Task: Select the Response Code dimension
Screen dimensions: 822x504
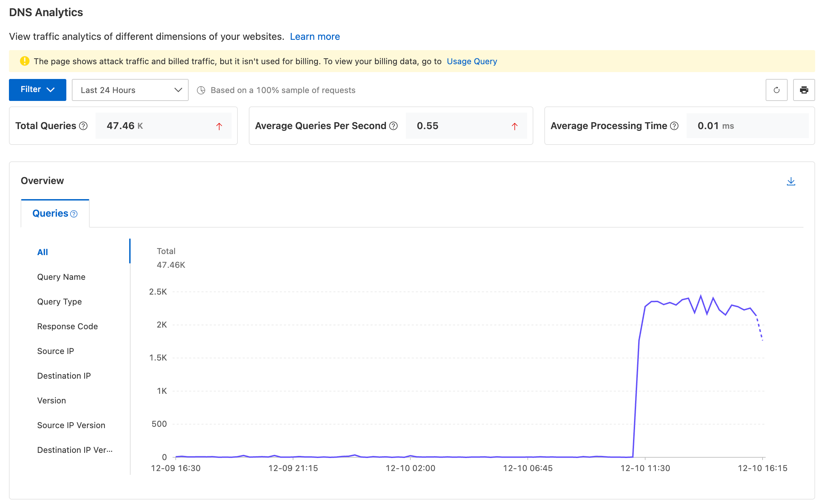Action: click(67, 326)
